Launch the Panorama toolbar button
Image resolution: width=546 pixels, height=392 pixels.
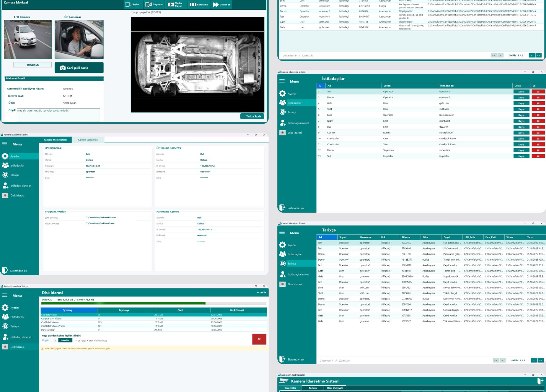pyautogui.click(x=199, y=4)
